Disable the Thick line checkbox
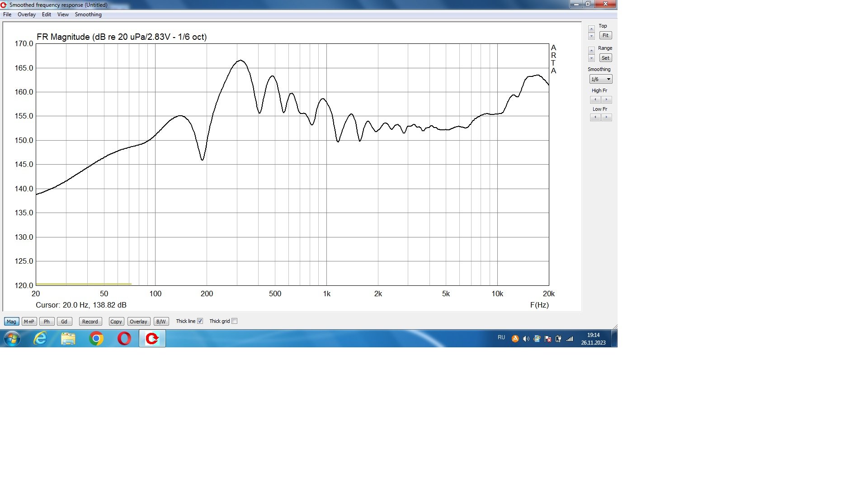 pyautogui.click(x=200, y=321)
